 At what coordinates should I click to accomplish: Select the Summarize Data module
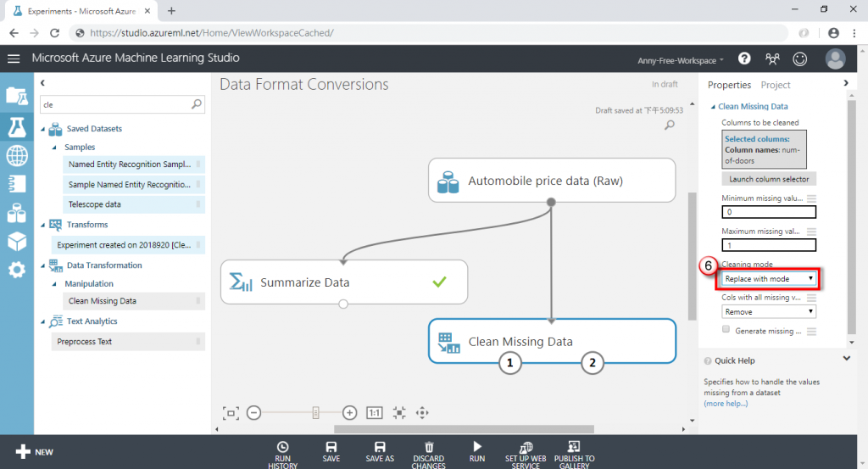344,282
